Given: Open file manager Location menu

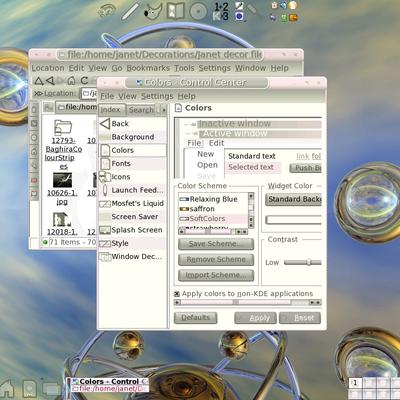Looking at the screenshot, I should (x=48, y=68).
